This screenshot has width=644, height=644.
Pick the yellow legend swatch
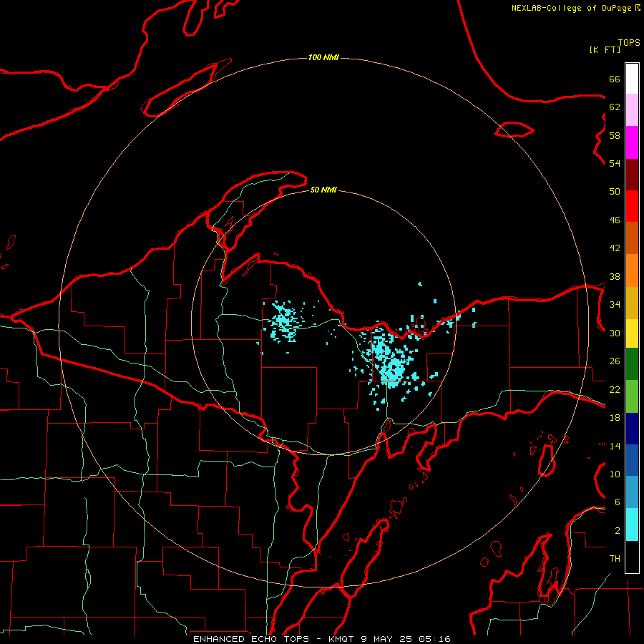(x=632, y=333)
